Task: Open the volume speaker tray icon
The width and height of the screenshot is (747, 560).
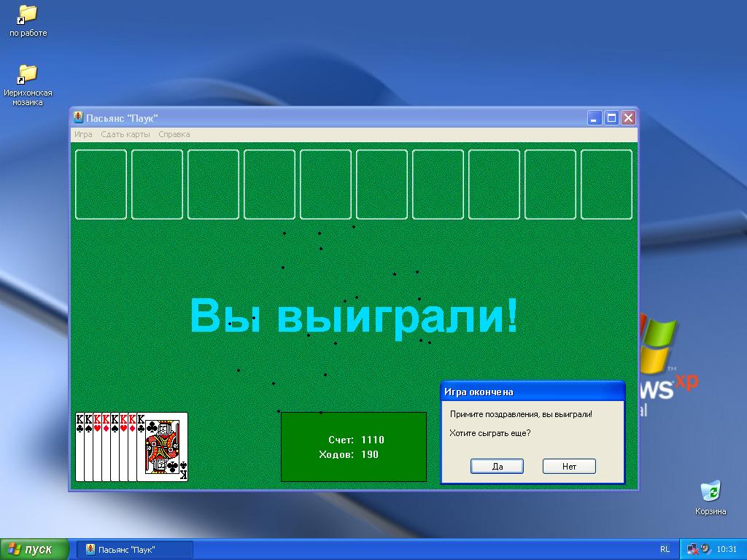Action: click(706, 549)
